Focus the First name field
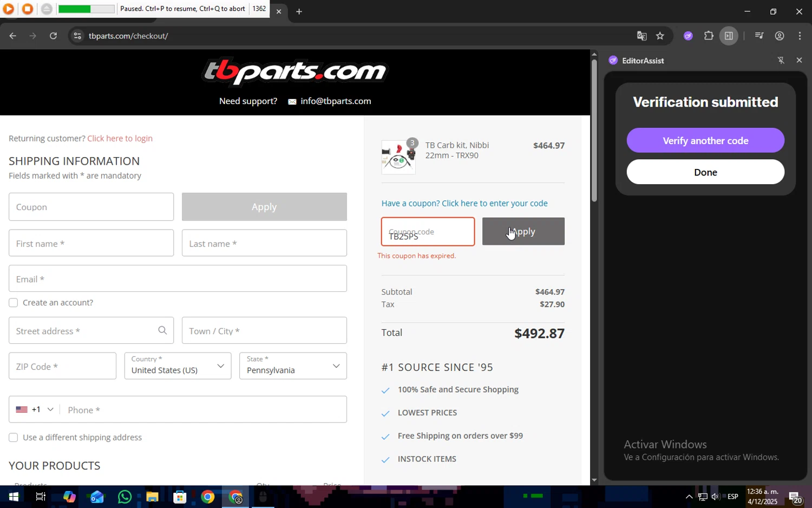812x508 pixels. click(x=91, y=243)
